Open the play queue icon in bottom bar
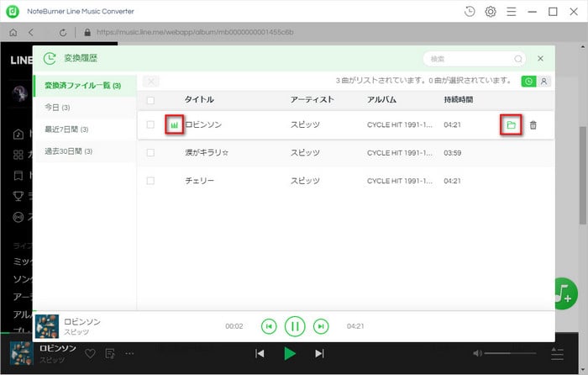588x375 pixels. pyautogui.click(x=557, y=354)
